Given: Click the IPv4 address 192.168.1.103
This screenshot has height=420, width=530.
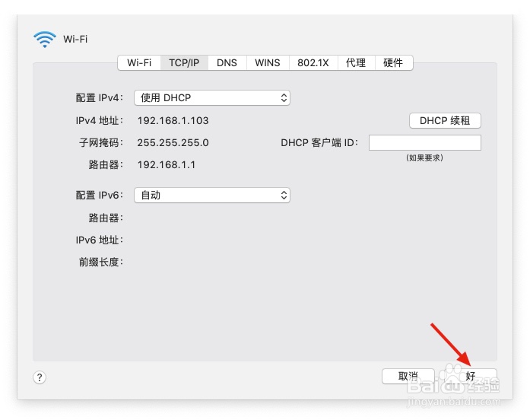Looking at the screenshot, I should tap(173, 121).
